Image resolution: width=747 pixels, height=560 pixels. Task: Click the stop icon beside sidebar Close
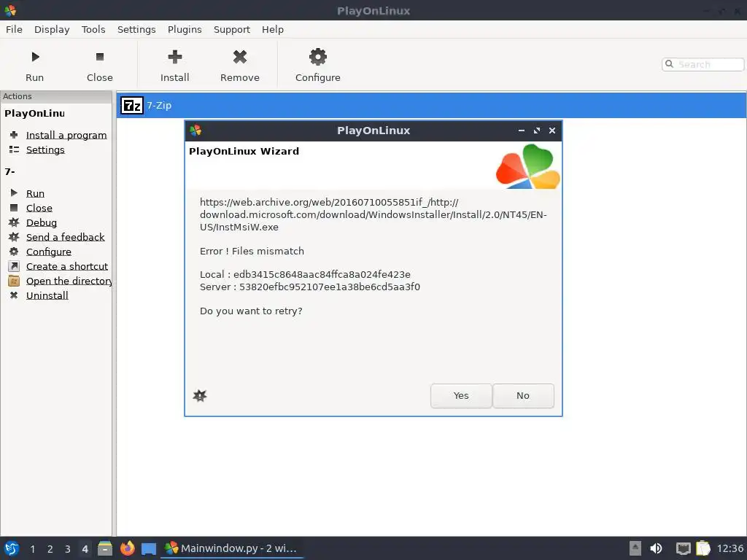pyautogui.click(x=14, y=208)
